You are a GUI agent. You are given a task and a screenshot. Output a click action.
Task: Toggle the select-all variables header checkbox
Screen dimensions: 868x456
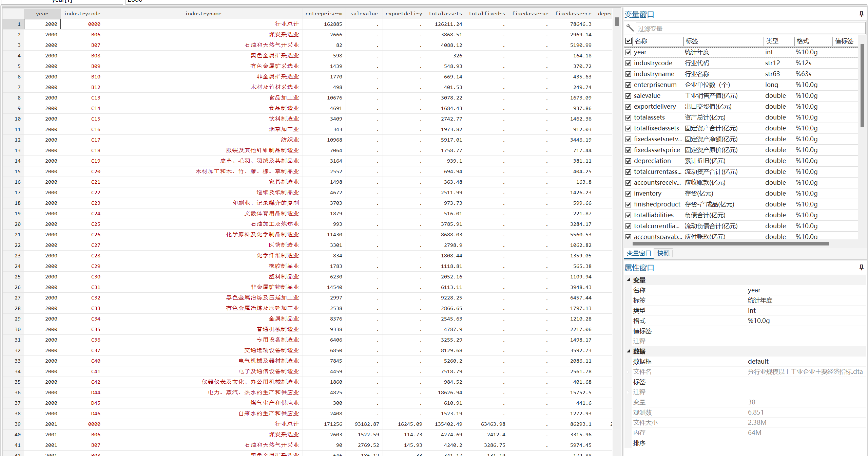tap(629, 41)
